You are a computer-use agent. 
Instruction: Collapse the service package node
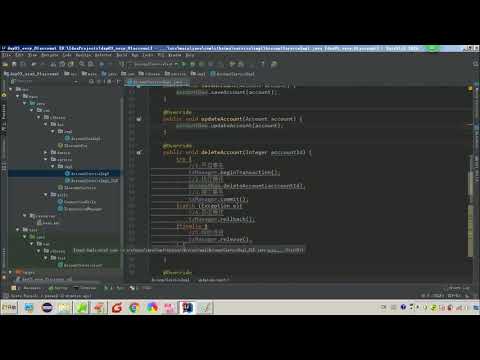(46, 159)
